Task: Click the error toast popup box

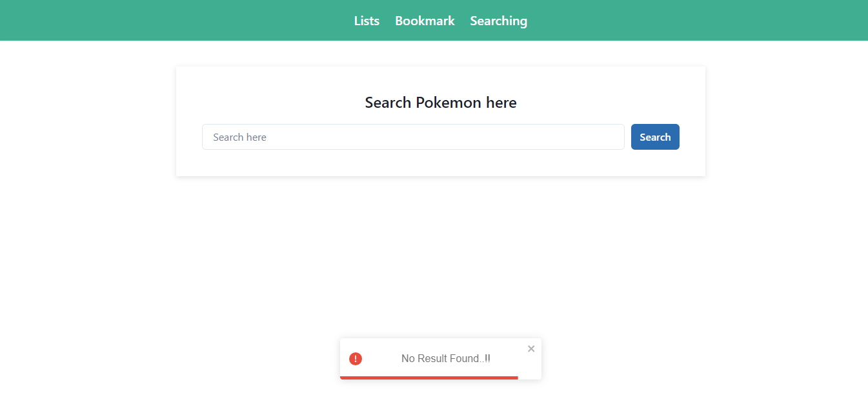Action: (x=441, y=358)
